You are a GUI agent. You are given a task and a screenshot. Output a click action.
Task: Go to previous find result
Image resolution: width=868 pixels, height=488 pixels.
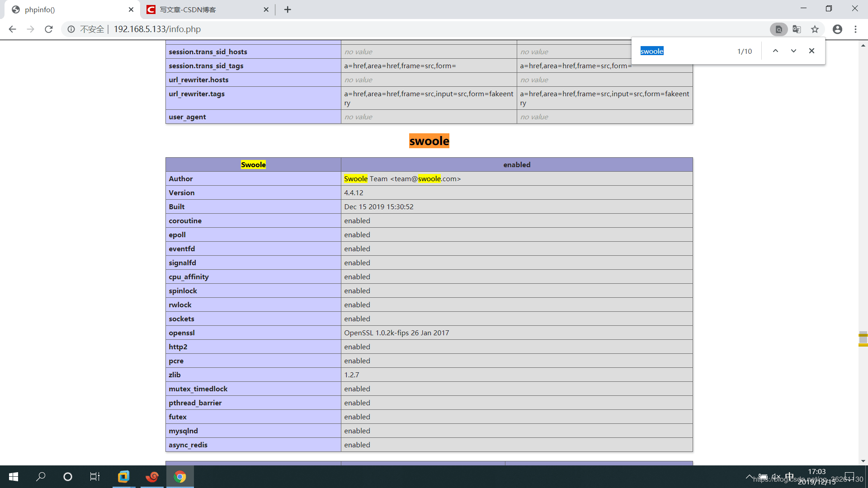775,51
